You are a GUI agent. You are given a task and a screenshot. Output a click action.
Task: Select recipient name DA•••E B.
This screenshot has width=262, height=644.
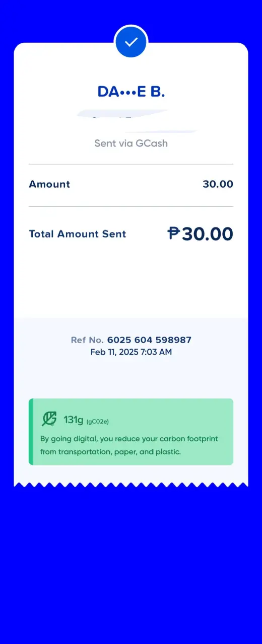(x=131, y=92)
